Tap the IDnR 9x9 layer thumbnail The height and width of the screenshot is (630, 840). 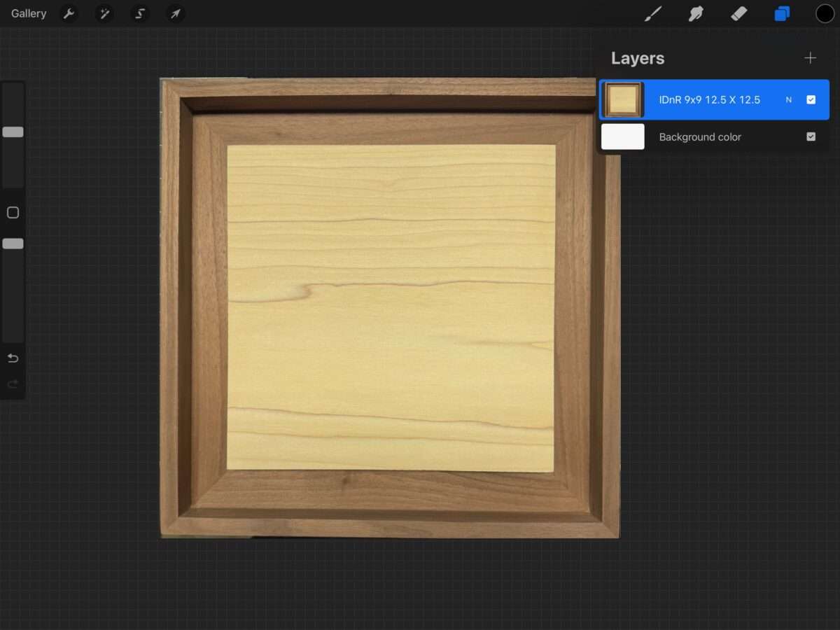click(x=623, y=99)
